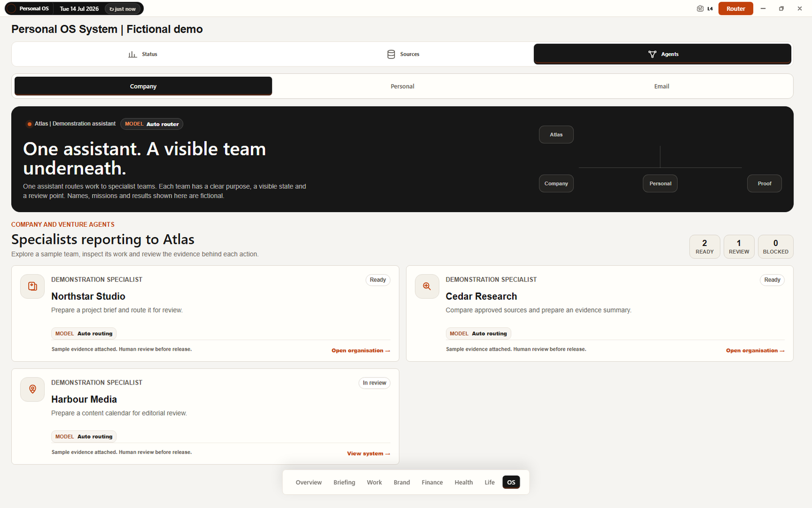Go to Work in bottom navigation
Screen dimensions: 812x508
tap(374, 483)
